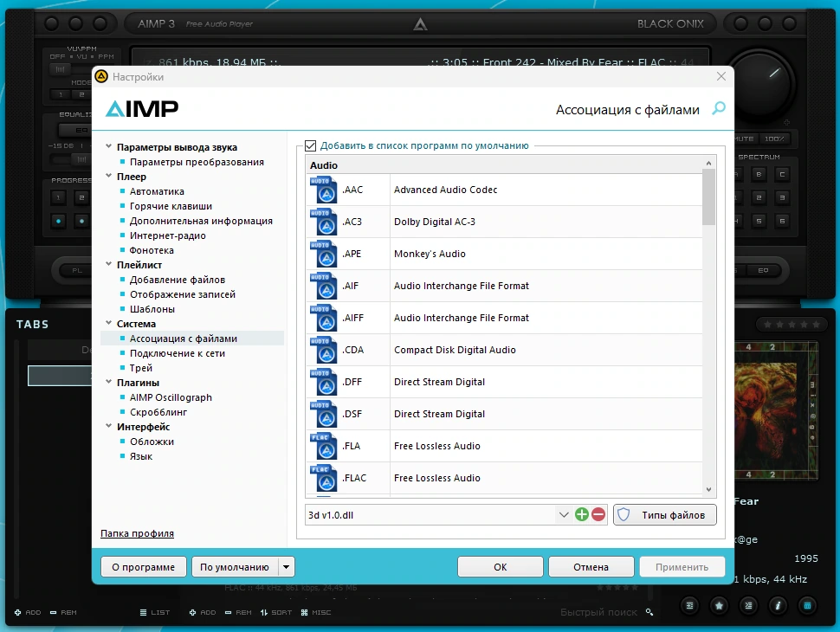Toggle PROGRESS button 2 in the player
The height and width of the screenshot is (632, 840).
click(81, 197)
